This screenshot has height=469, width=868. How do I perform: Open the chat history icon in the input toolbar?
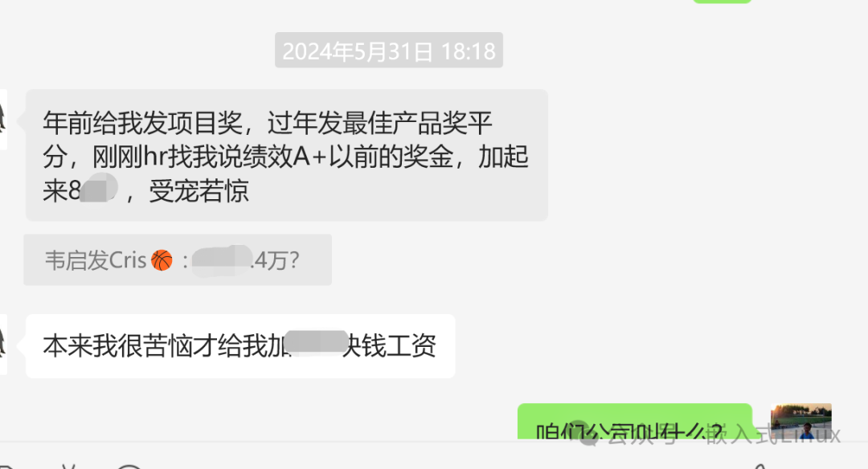point(129,467)
